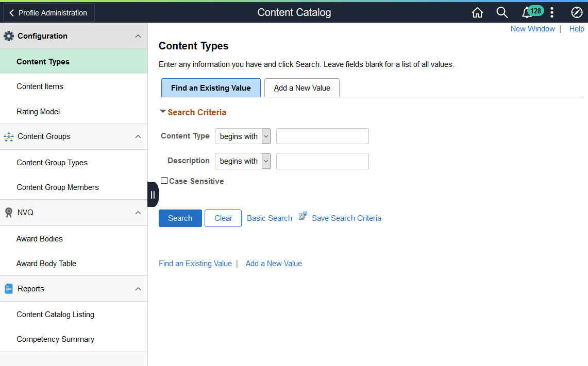Go back using the Profile Administration arrow
588x366 pixels.
point(11,12)
